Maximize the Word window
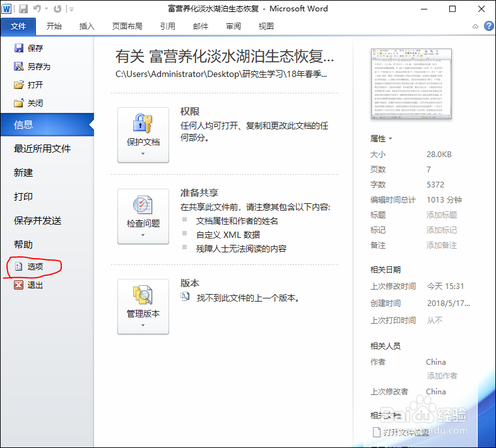Image resolution: width=496 pixels, height=448 pixels. point(452,9)
